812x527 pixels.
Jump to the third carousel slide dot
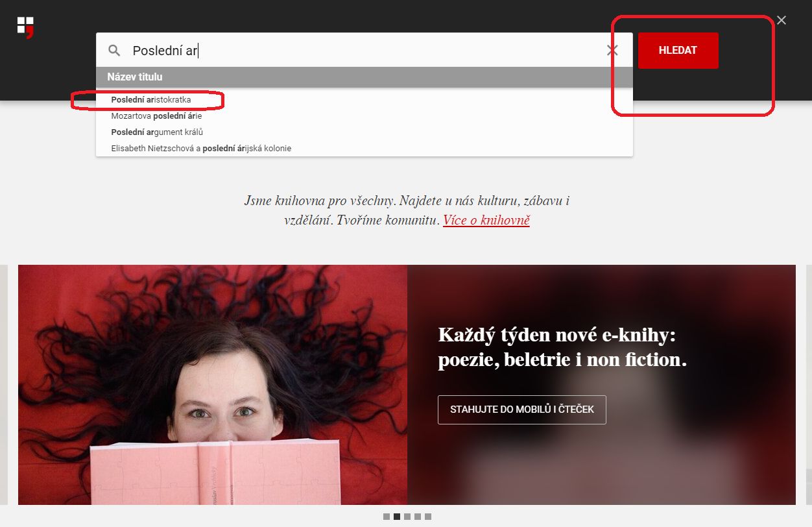click(x=407, y=517)
